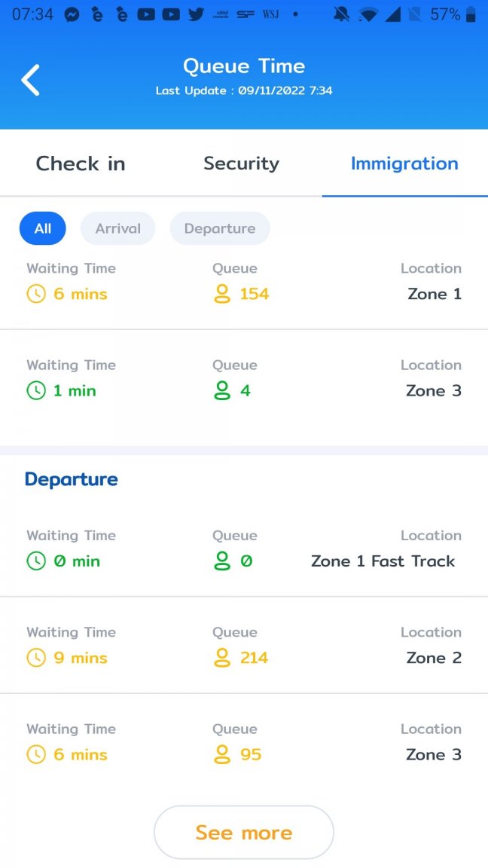488x868 pixels.
Task: Tap the person queue icon beside 214
Action: pyautogui.click(x=222, y=658)
